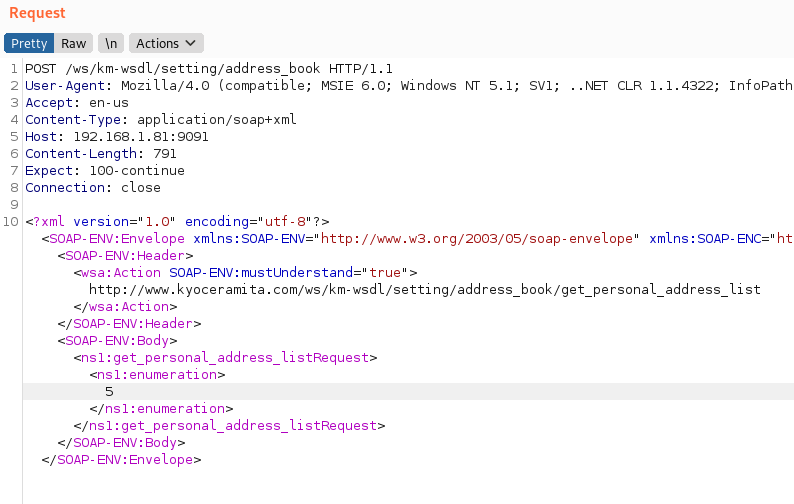Click the XML version declaration line
This screenshot has width=794, height=504.
click(177, 221)
